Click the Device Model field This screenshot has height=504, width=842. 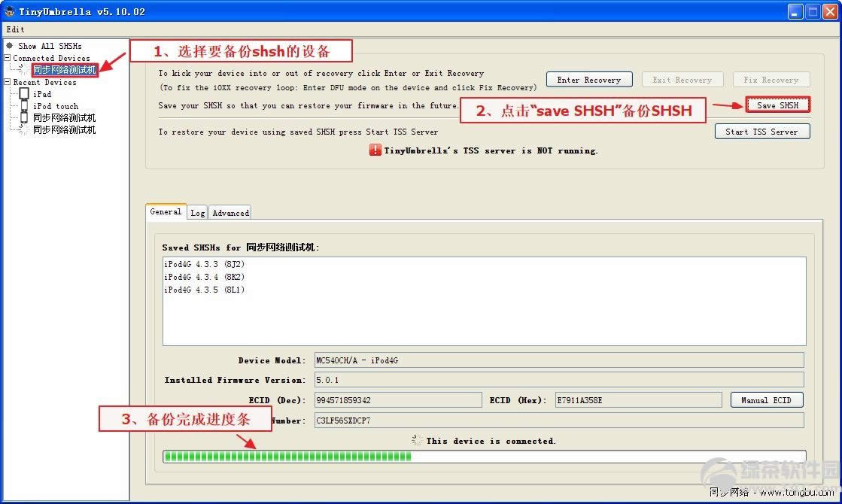click(559, 360)
